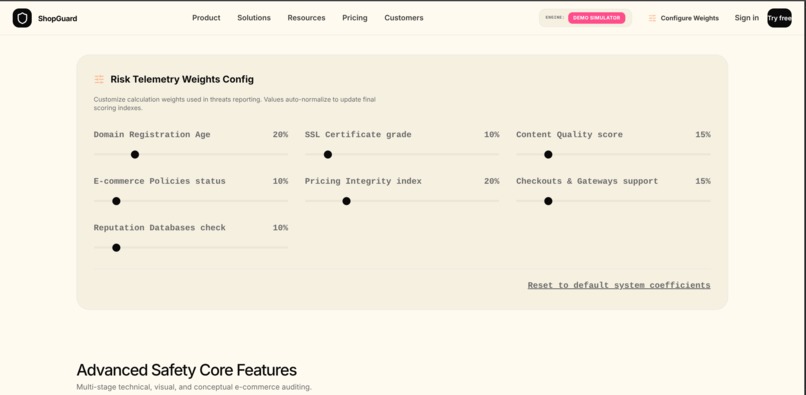The image size is (806, 395).
Task: Open the Solutions menu
Action: tap(254, 18)
